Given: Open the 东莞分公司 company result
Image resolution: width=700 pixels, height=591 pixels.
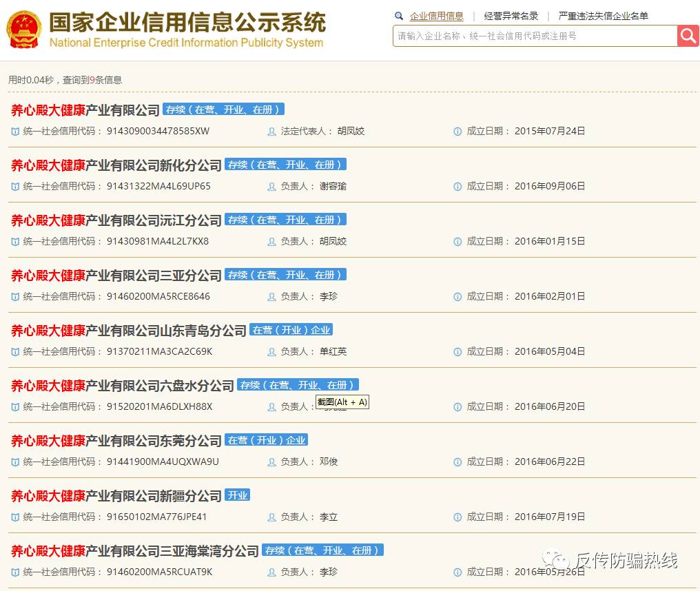Looking at the screenshot, I should click(116, 441).
